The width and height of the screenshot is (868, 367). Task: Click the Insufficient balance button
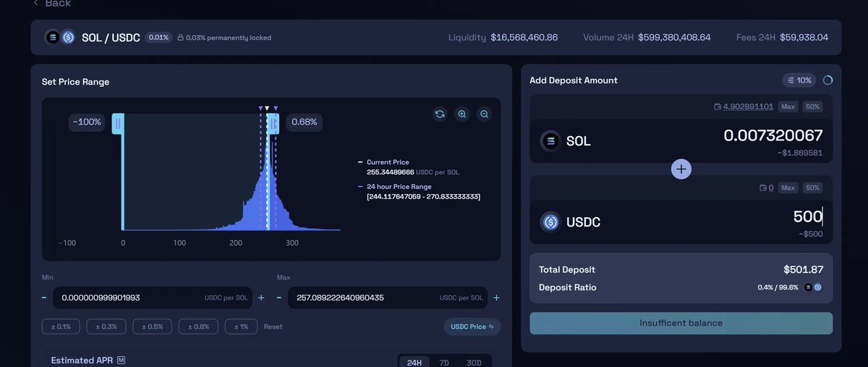[681, 323]
